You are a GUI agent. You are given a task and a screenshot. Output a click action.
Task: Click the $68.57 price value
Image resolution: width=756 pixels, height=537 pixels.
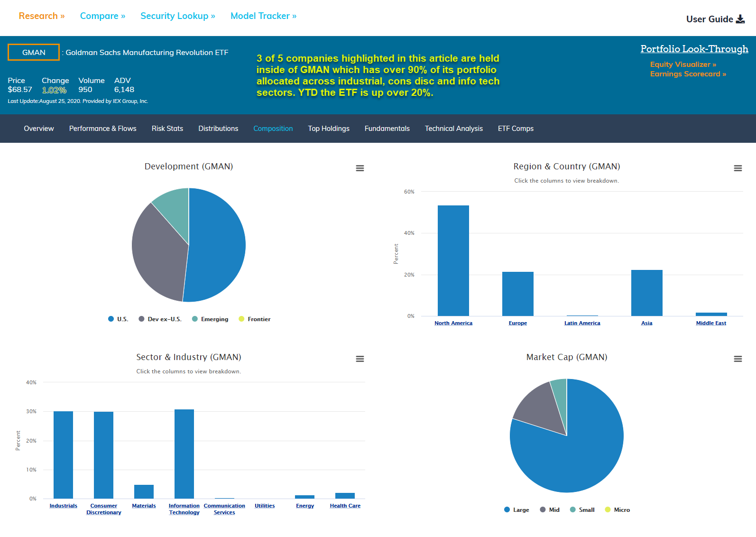pos(20,90)
